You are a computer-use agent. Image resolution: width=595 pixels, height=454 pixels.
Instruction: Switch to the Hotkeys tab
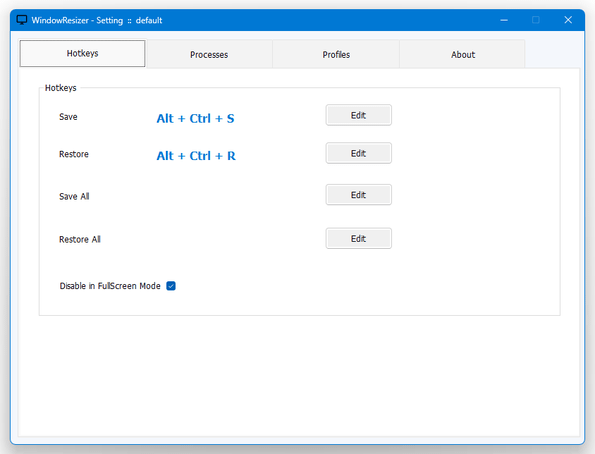click(x=82, y=54)
